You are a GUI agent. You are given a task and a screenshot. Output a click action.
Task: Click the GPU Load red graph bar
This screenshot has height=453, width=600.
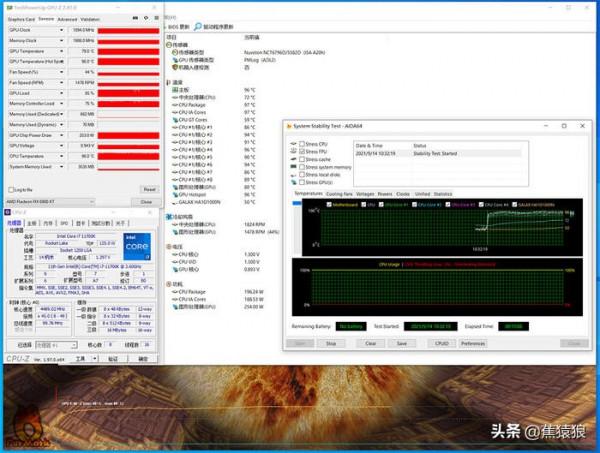click(x=129, y=93)
